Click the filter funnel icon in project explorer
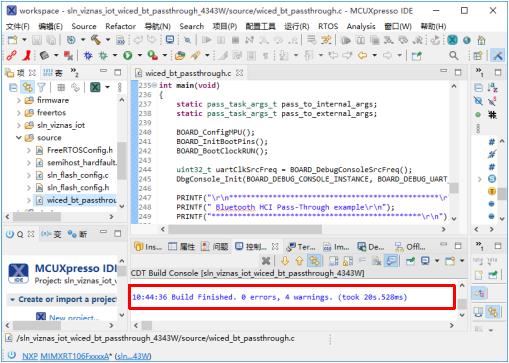The height and width of the screenshot is (363, 509). tap(41, 88)
